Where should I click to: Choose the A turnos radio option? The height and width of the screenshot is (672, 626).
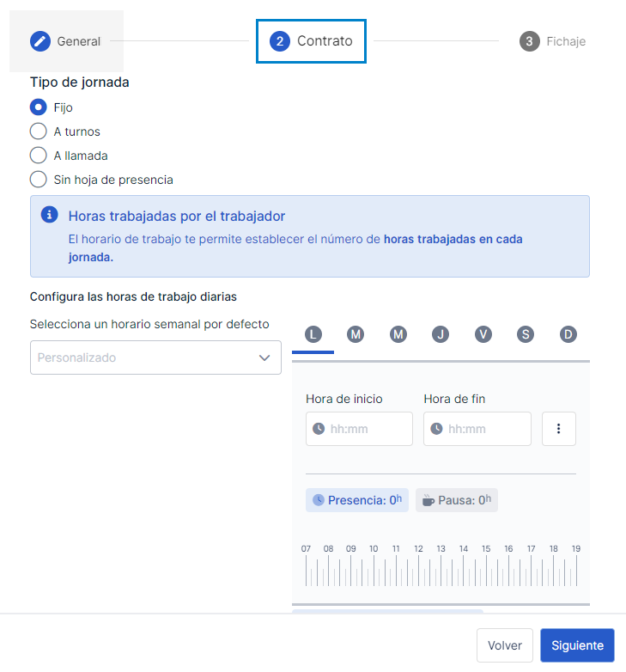(x=38, y=131)
